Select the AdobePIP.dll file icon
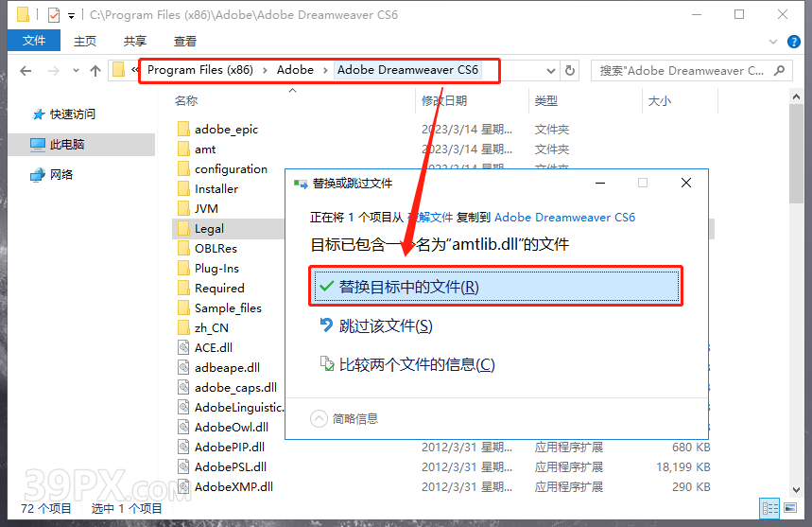Viewport: 812px width, 527px height. [x=183, y=447]
